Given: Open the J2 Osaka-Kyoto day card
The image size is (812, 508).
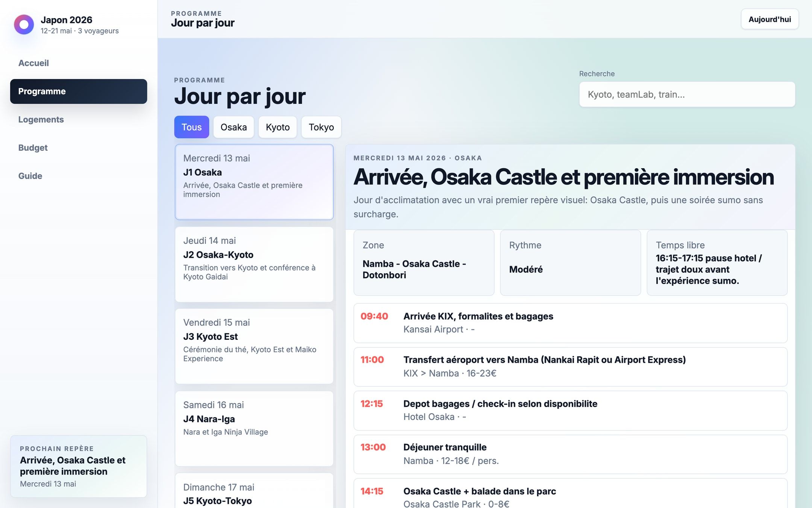Looking at the screenshot, I should (254, 264).
